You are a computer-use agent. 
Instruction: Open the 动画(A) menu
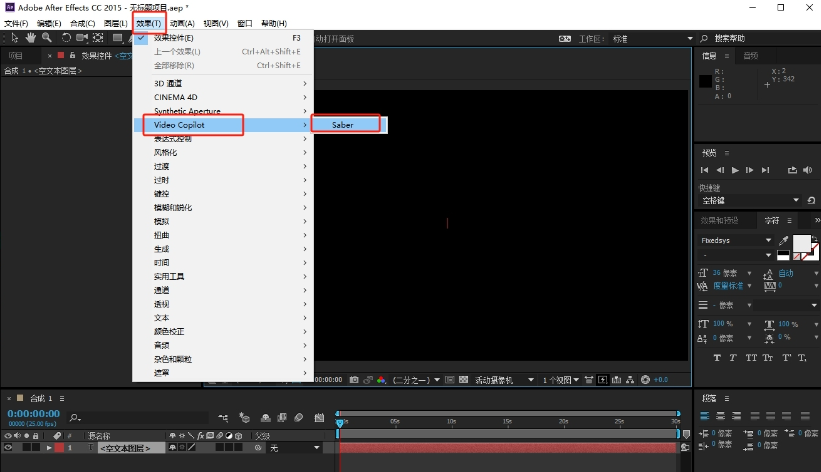[x=182, y=23]
